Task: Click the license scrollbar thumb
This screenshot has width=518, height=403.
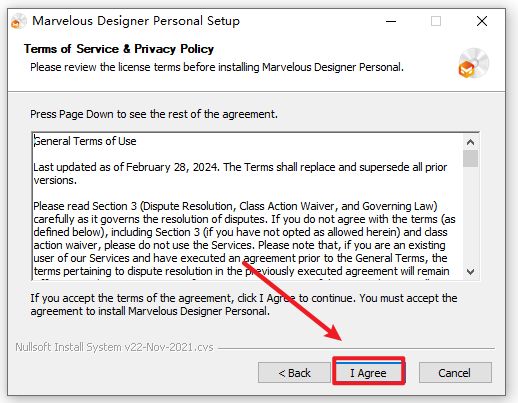Action: tap(470, 159)
